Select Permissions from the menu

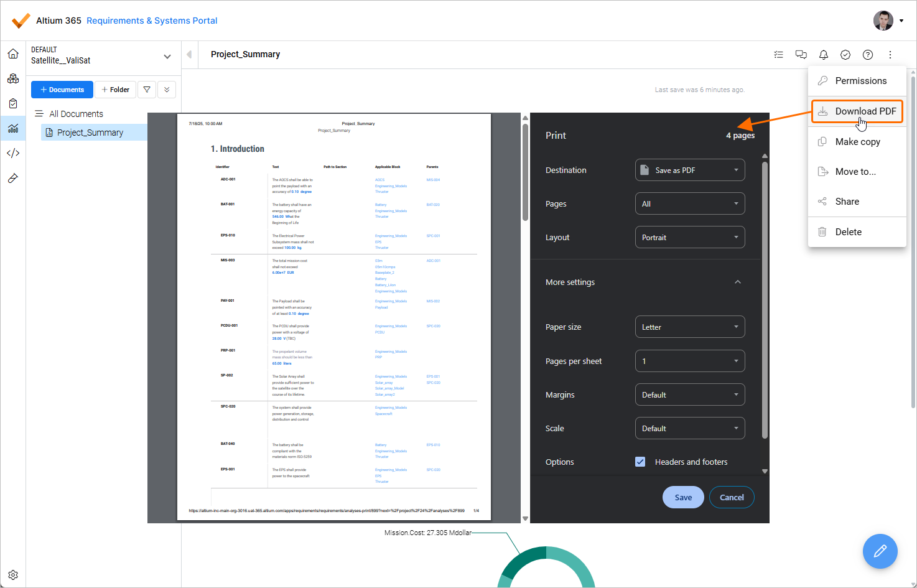[x=857, y=81]
